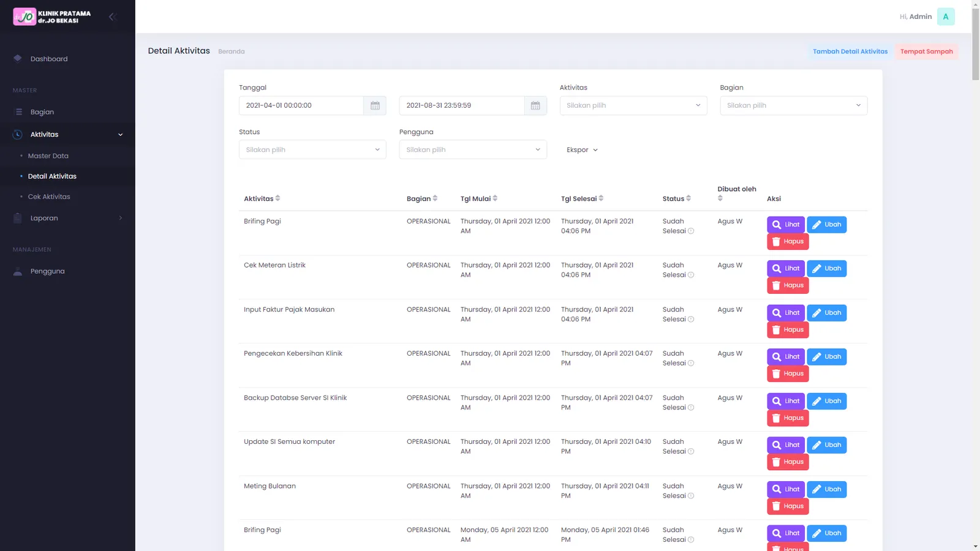Click end date field 2021-08-31 23:59:59
This screenshot has width=980, height=551.
pos(462,105)
